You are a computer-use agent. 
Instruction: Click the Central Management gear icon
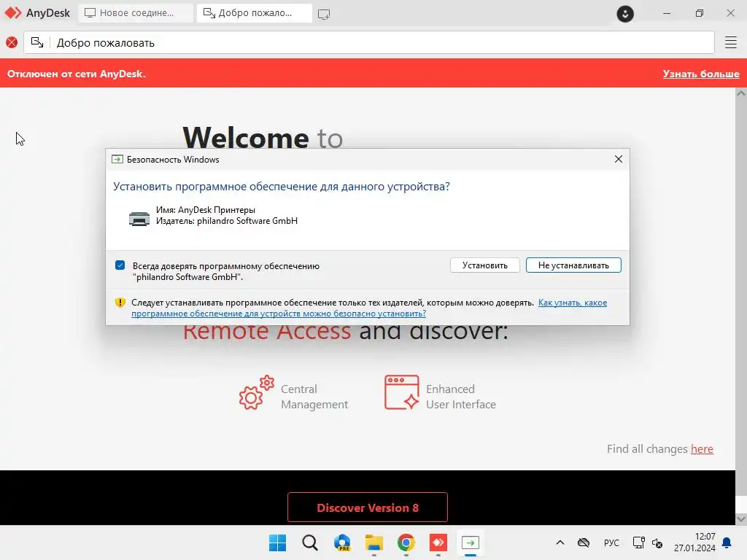(256, 392)
